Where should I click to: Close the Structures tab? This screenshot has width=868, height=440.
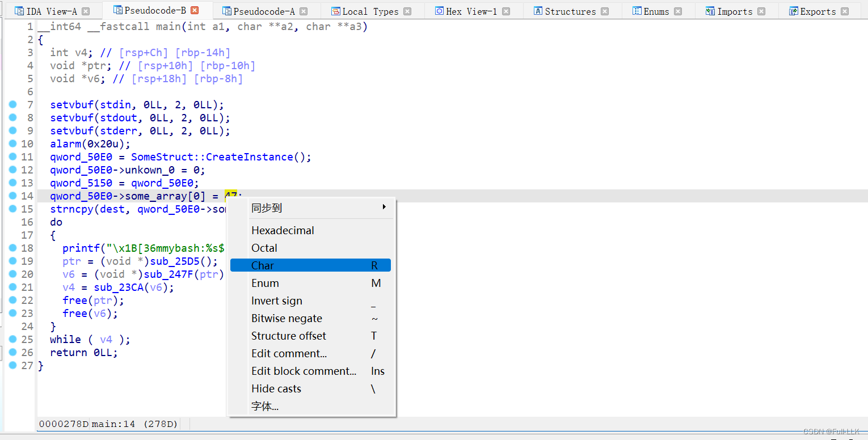tap(605, 11)
